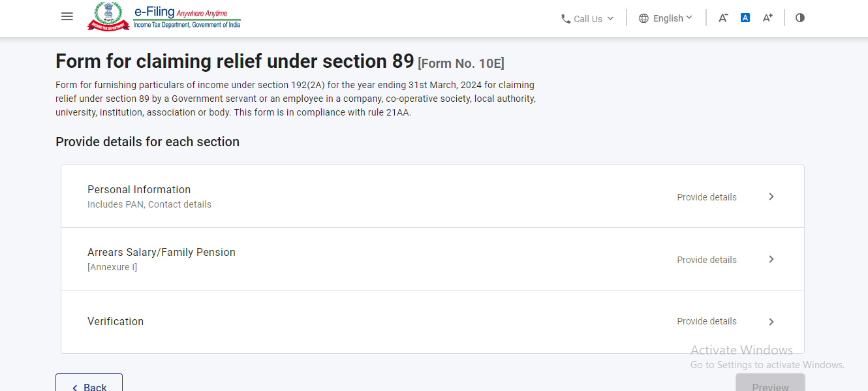Click the Preview button
The width and height of the screenshot is (868, 391).
[x=770, y=385]
